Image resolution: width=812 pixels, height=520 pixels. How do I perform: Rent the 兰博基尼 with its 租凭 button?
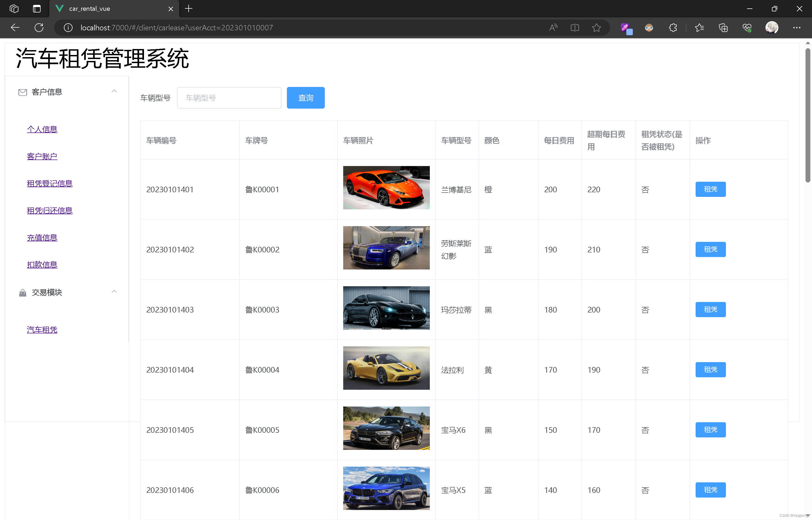(710, 189)
